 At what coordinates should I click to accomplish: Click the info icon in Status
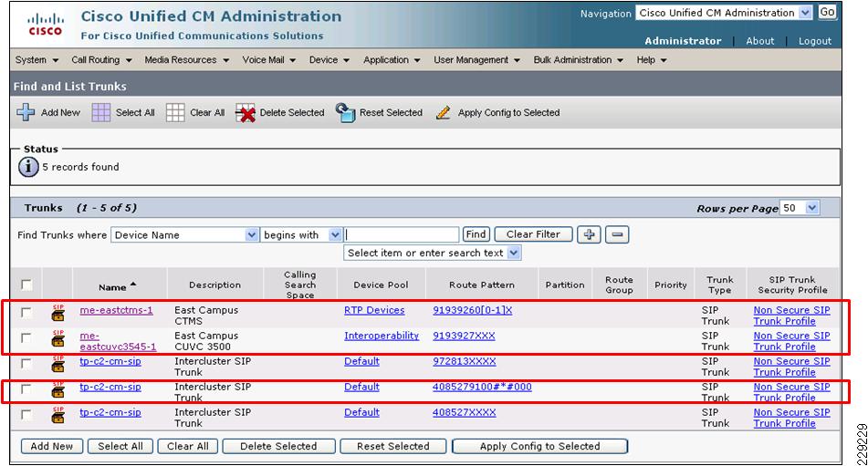tap(28, 166)
